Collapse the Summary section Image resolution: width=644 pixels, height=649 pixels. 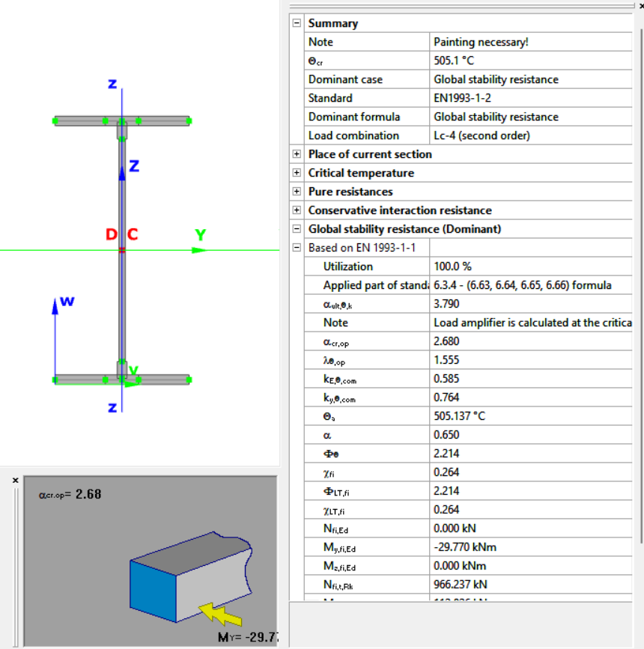297,23
